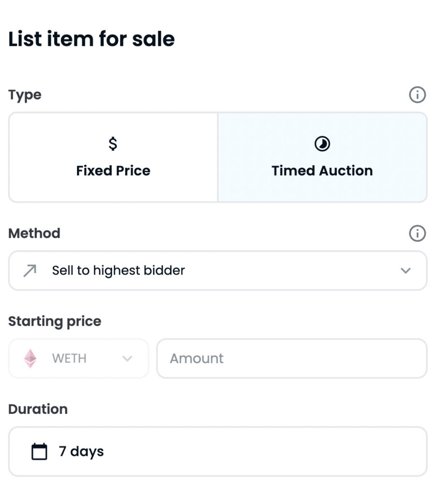Image resolution: width=448 pixels, height=495 pixels.
Task: Focus the Amount input field
Action: tap(292, 359)
